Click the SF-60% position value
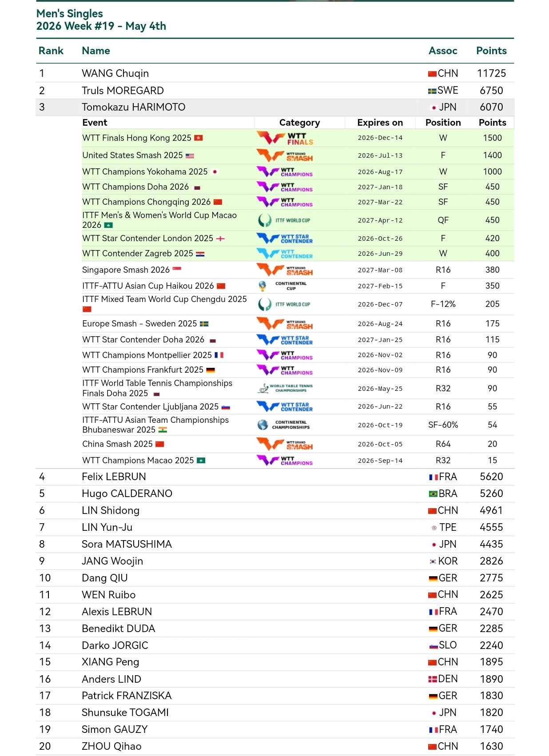The width and height of the screenshot is (549, 756). (x=443, y=425)
